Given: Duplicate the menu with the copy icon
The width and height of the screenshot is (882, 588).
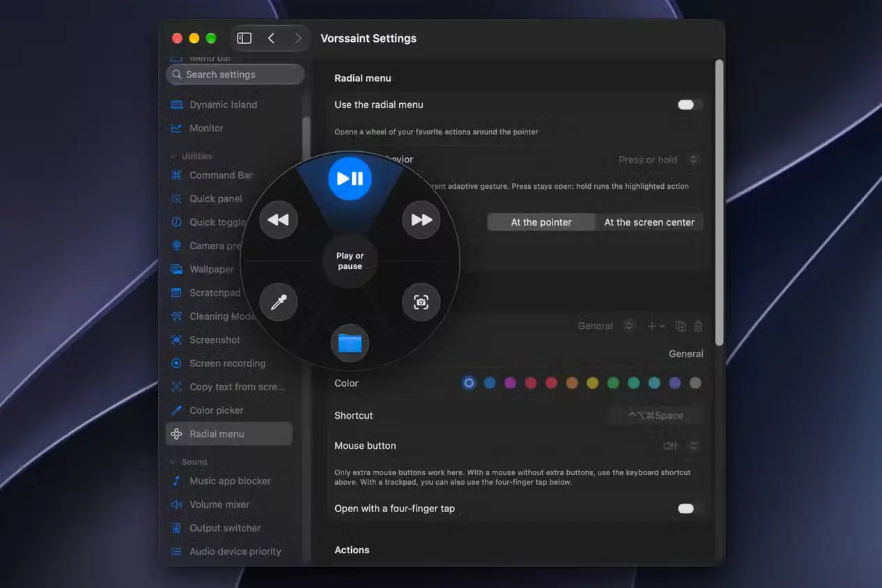Looking at the screenshot, I should pos(681,326).
